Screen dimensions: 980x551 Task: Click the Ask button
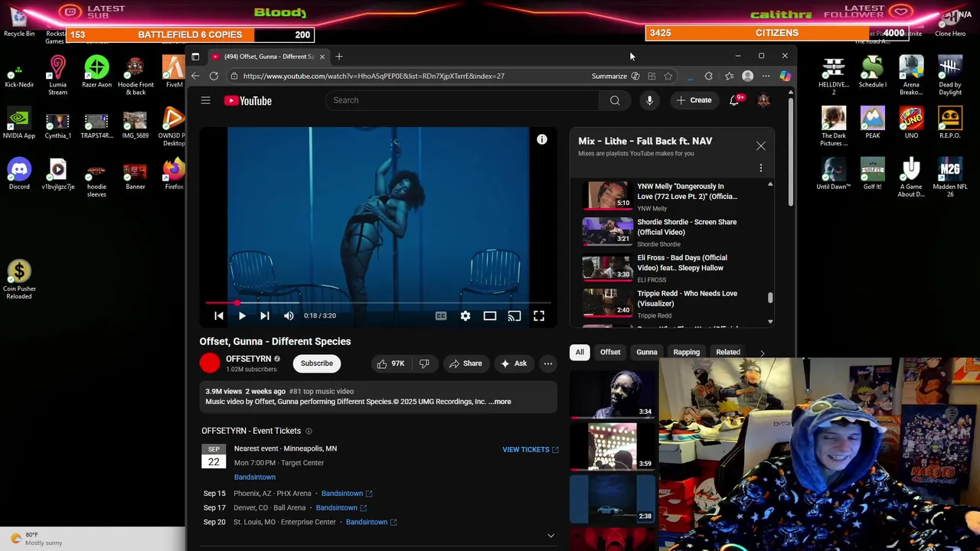click(513, 364)
